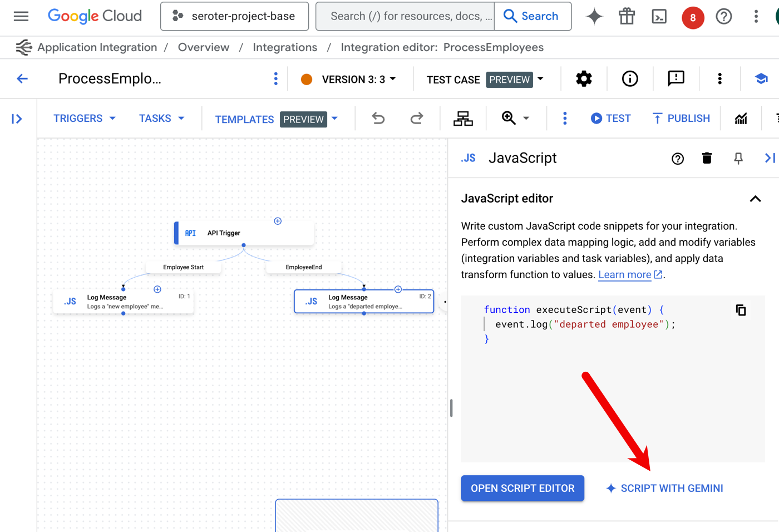Delete the JavaScript task with trash icon
The width and height of the screenshot is (779, 532).
pyautogui.click(x=707, y=159)
